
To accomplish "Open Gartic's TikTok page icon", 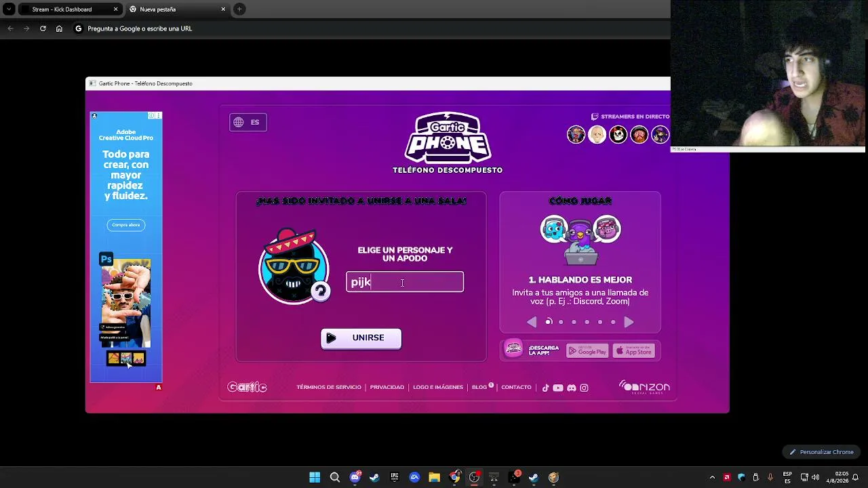I will pyautogui.click(x=545, y=388).
